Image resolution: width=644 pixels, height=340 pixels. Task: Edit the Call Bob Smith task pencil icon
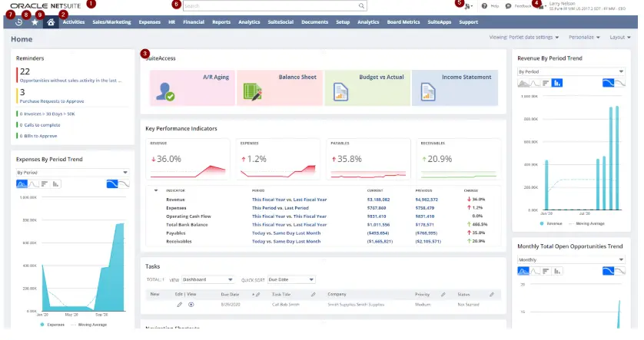[180, 305]
